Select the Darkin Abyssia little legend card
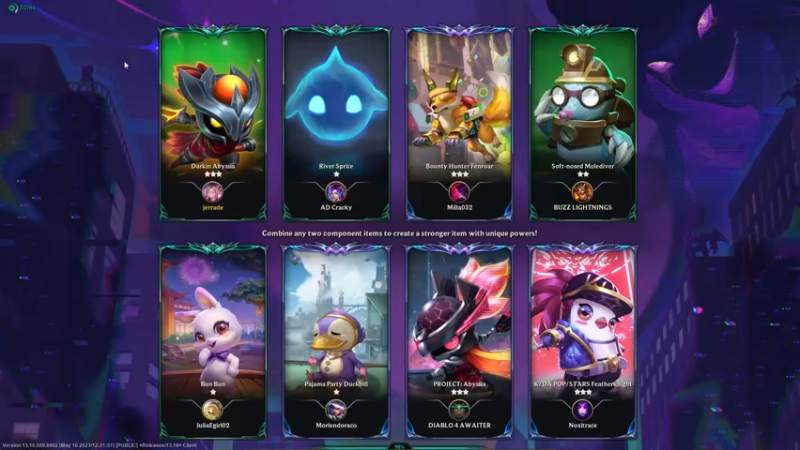Screen dimensions: 800x450 [213, 124]
